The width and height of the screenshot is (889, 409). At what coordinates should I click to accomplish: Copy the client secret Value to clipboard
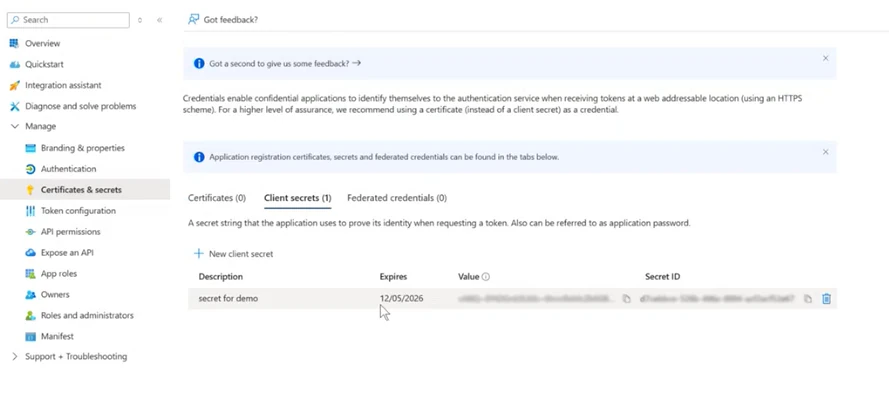[626, 299]
